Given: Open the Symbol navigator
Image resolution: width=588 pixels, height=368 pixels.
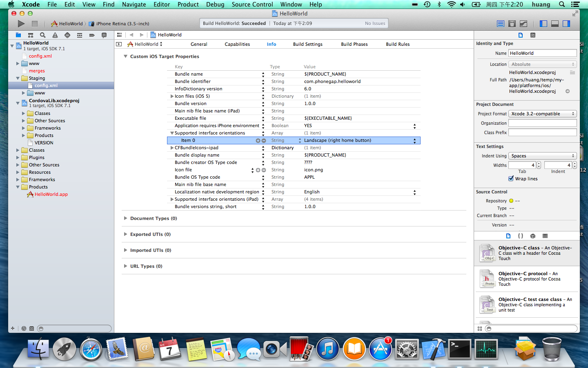Looking at the screenshot, I should [31, 35].
